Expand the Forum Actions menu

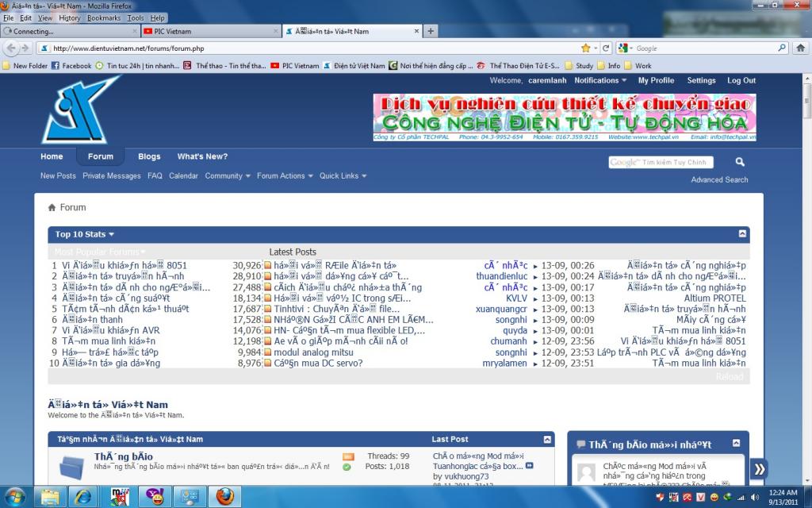coord(285,175)
